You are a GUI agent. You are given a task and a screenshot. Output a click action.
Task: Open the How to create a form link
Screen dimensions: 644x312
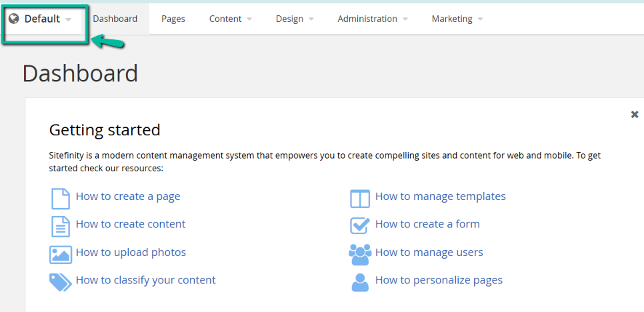pyautogui.click(x=427, y=224)
